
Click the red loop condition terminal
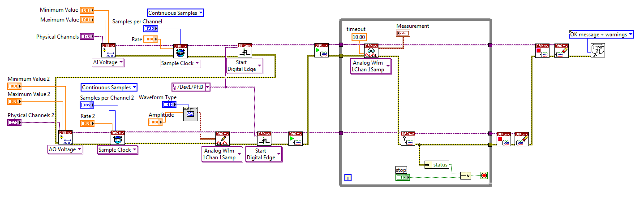(x=484, y=175)
